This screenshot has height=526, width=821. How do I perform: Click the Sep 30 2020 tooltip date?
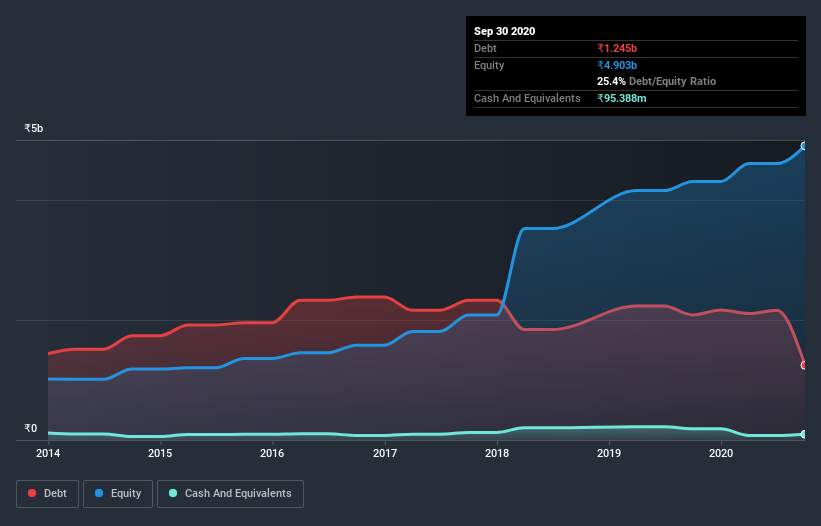click(x=504, y=31)
